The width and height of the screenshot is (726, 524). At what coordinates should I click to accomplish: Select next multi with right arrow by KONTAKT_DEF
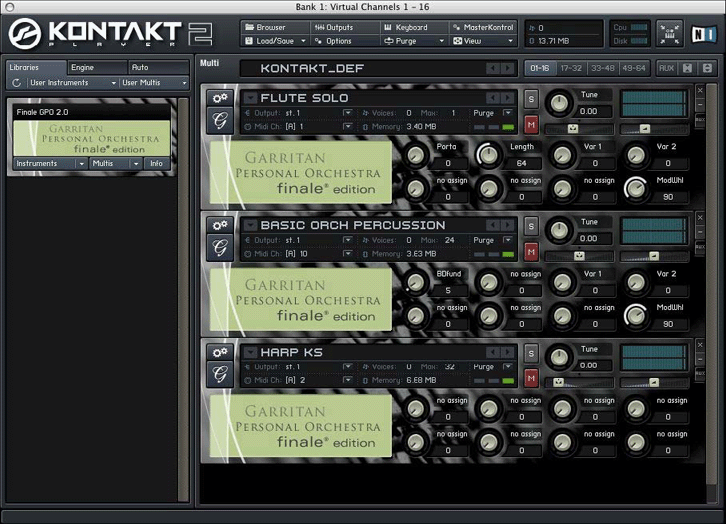[508, 69]
